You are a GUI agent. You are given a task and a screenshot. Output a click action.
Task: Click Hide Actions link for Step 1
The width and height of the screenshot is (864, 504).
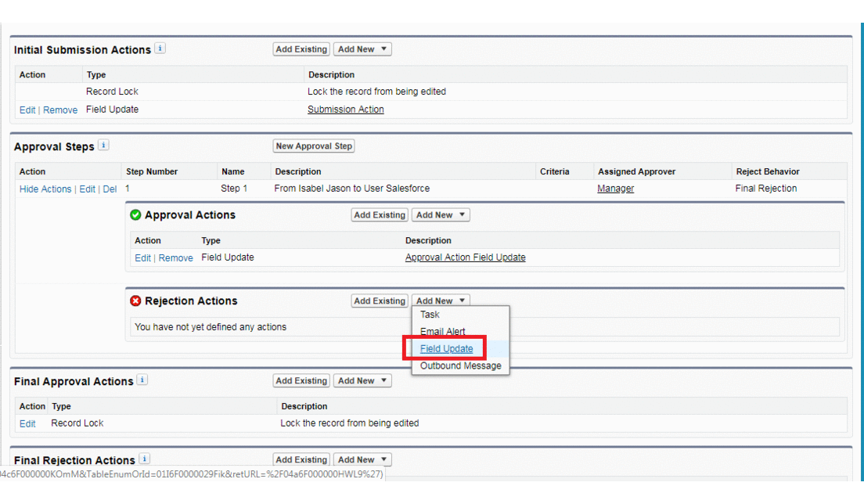pyautogui.click(x=45, y=189)
